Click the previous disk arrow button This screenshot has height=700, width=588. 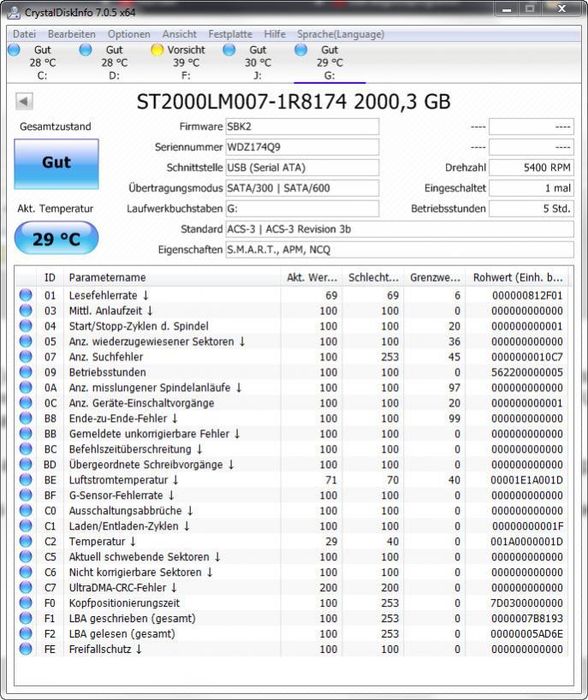24,101
